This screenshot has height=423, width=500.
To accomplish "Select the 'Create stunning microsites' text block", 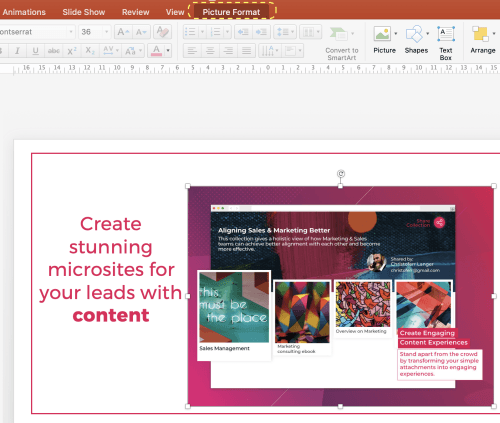I will click(111, 269).
